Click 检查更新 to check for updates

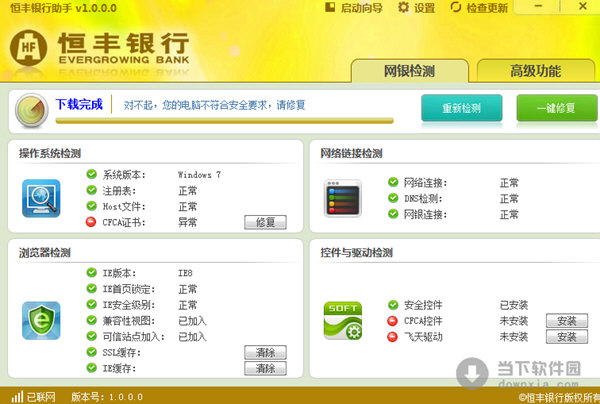coord(479,7)
